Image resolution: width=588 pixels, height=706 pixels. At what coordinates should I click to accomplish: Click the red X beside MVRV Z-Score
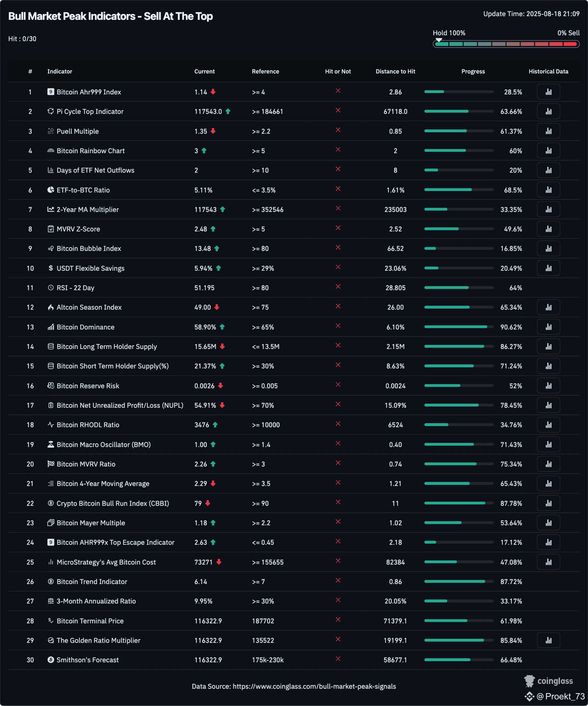pyautogui.click(x=338, y=228)
